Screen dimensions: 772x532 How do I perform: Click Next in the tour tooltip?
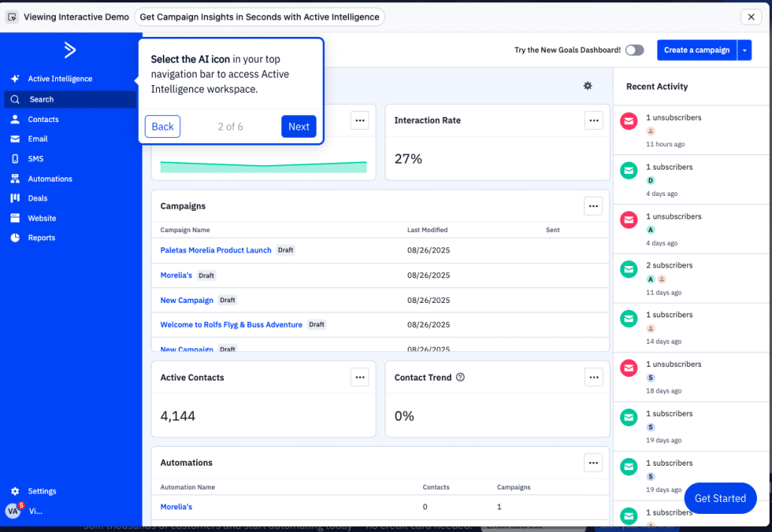299,127
